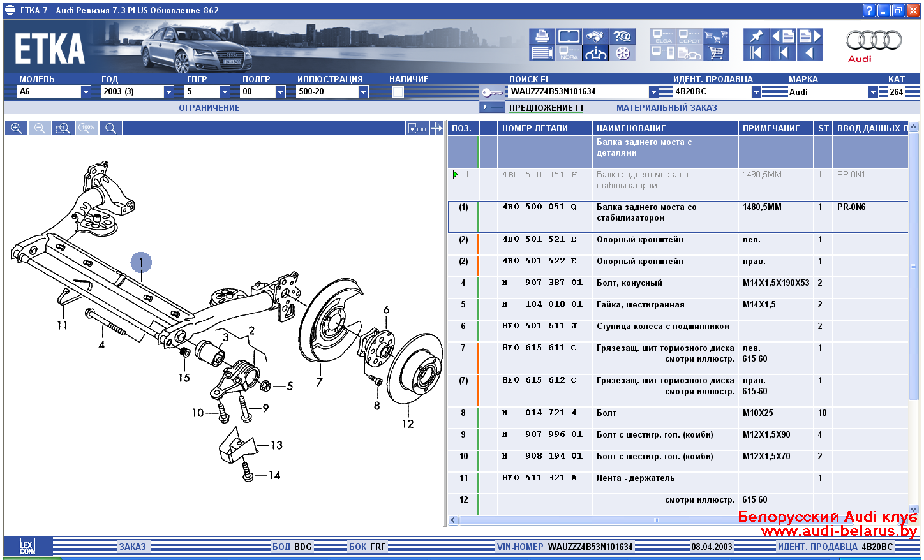
Task: Click the КАТ value field 264
Action: click(x=897, y=92)
